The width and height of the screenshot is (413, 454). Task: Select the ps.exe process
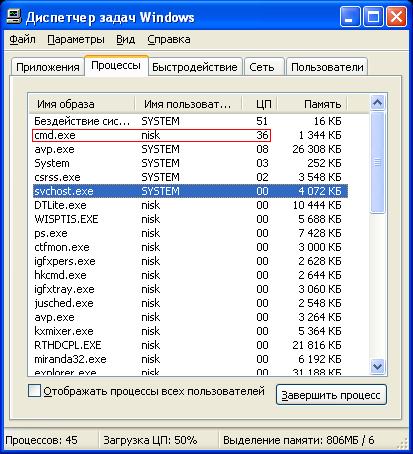(190, 233)
